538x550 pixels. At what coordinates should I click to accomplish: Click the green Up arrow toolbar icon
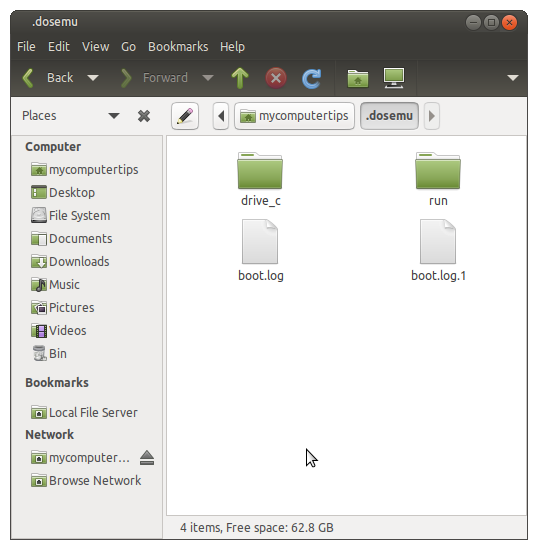click(240, 78)
